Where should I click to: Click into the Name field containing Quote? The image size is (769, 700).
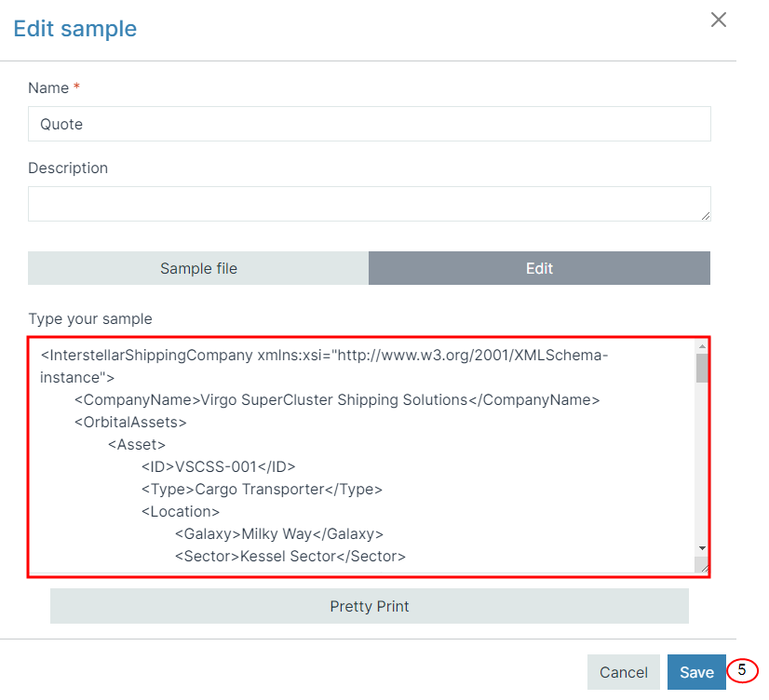click(369, 124)
